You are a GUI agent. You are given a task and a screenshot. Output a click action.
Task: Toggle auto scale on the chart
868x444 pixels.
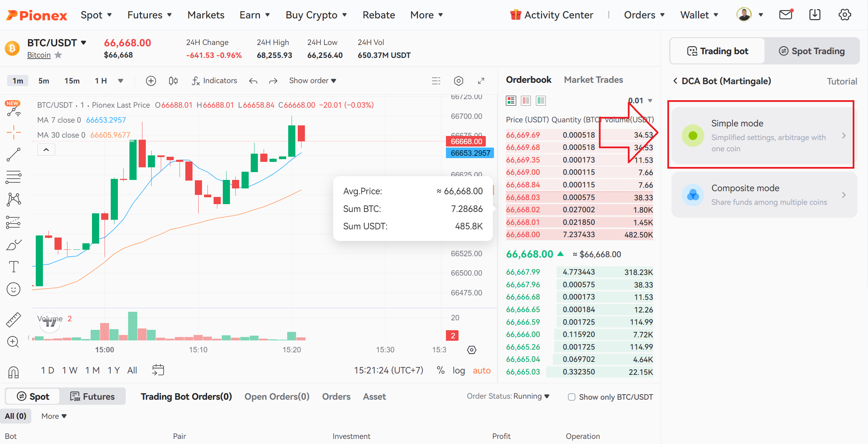pyautogui.click(x=482, y=371)
